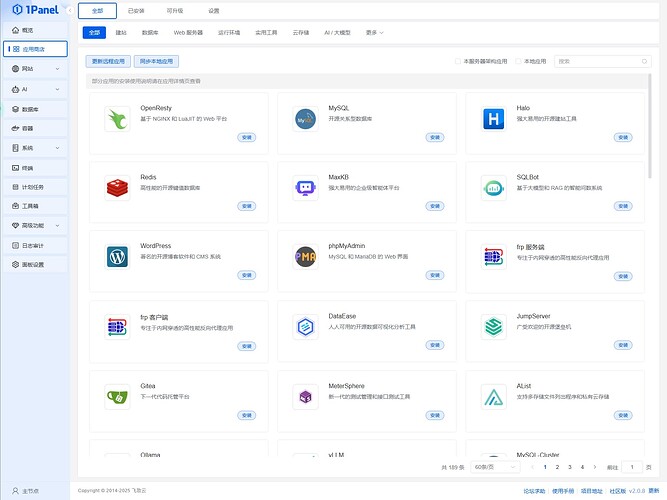Expand the 网站 sidebar submenu chevron
667x500 pixels.
pyautogui.click(x=57, y=69)
